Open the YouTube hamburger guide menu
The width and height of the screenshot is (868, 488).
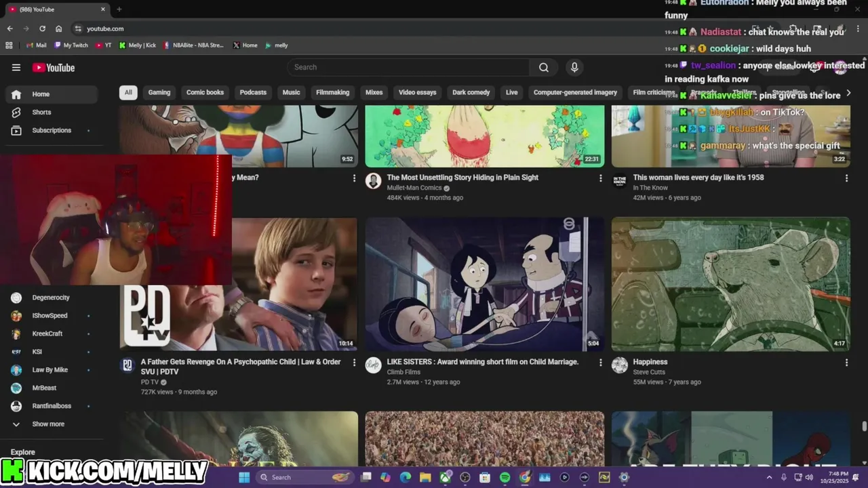16,67
